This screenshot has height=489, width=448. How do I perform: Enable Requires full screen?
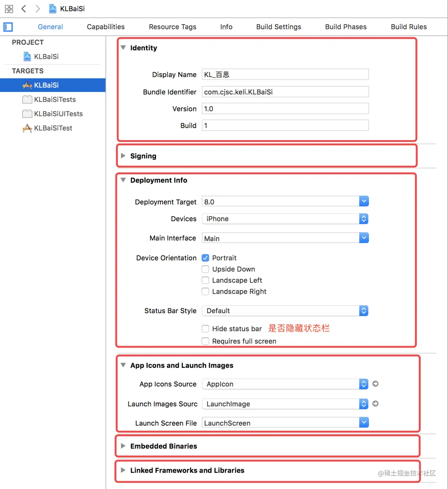pyautogui.click(x=205, y=341)
